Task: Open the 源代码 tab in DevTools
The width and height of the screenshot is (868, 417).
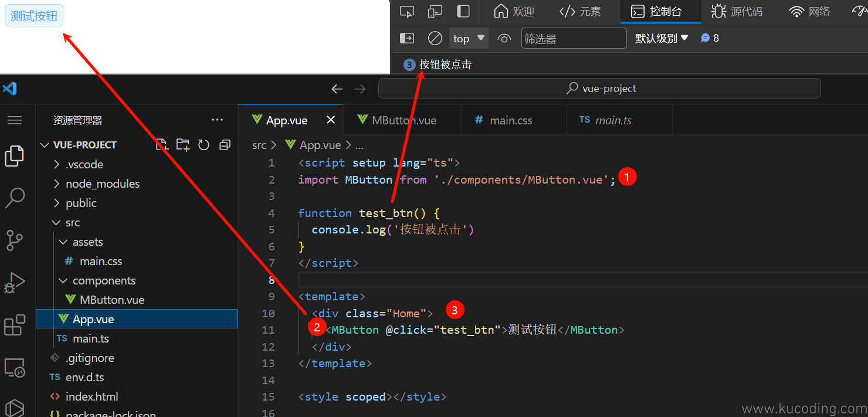Action: (737, 11)
